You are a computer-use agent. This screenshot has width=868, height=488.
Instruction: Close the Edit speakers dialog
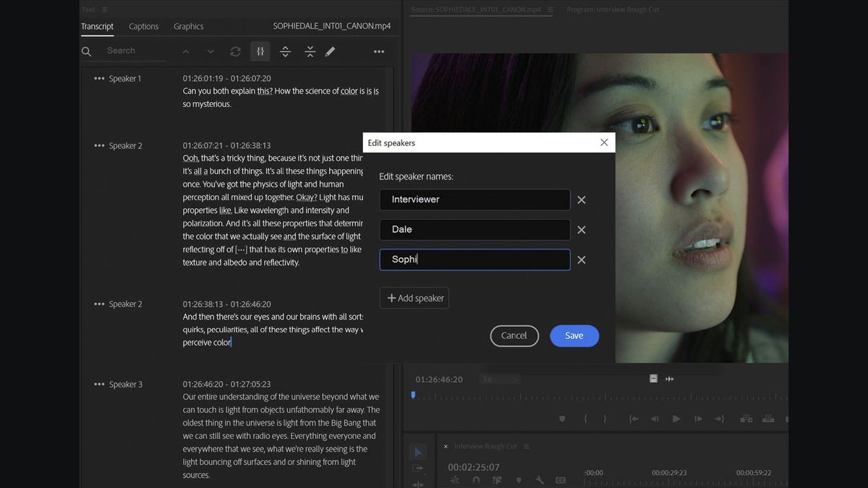click(604, 142)
